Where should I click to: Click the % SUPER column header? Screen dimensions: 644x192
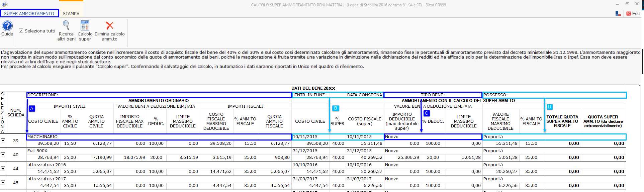[337, 121]
